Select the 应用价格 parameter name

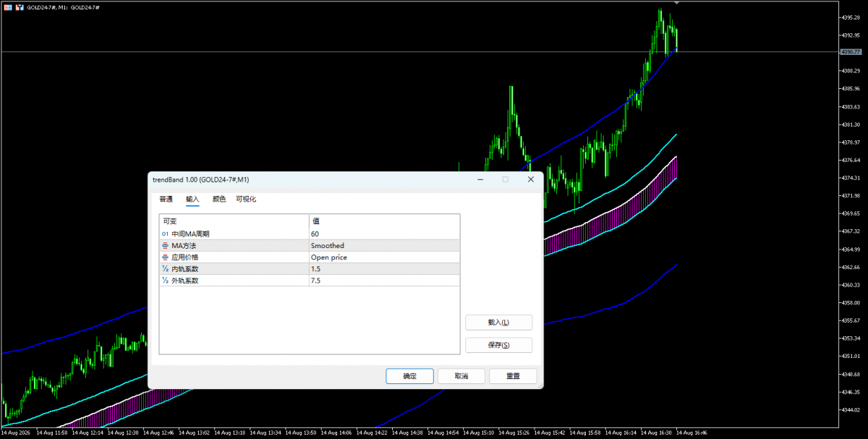(x=185, y=257)
